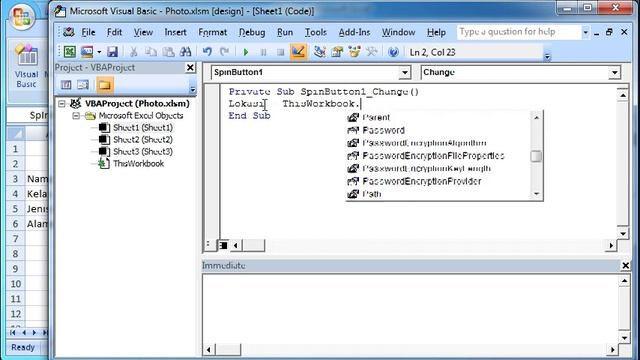Open the View menu
640x360 pixels.
pyautogui.click(x=143, y=32)
